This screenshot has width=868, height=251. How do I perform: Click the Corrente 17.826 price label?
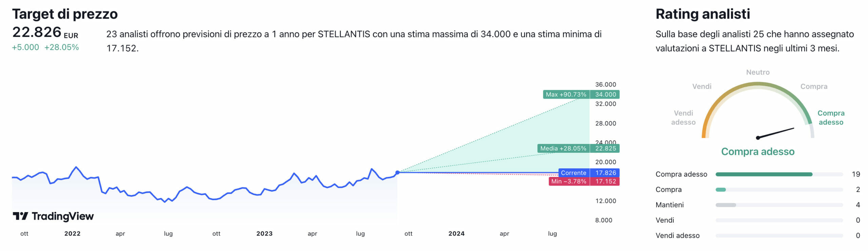click(x=589, y=173)
